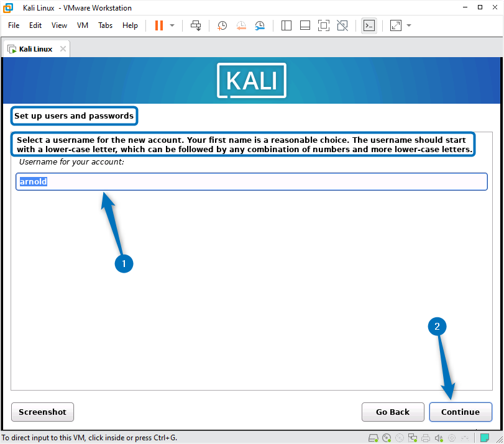This screenshot has height=444, width=504.
Task: Click the sound device status icon
Action: [x=438, y=438]
